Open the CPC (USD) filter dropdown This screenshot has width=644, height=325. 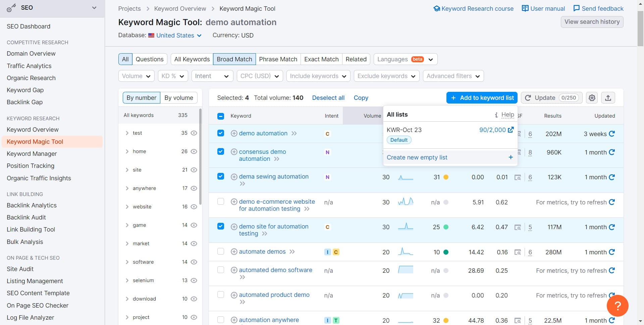260,76
